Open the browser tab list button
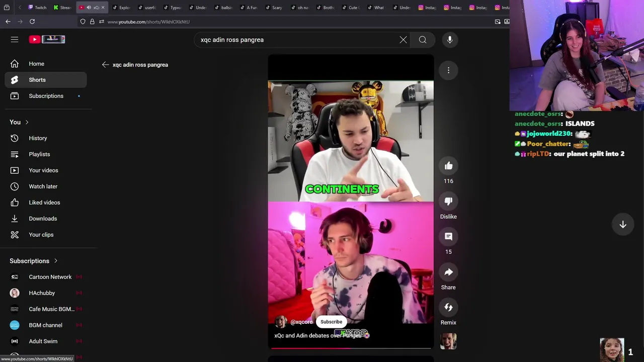644x362 pixels. point(7,8)
